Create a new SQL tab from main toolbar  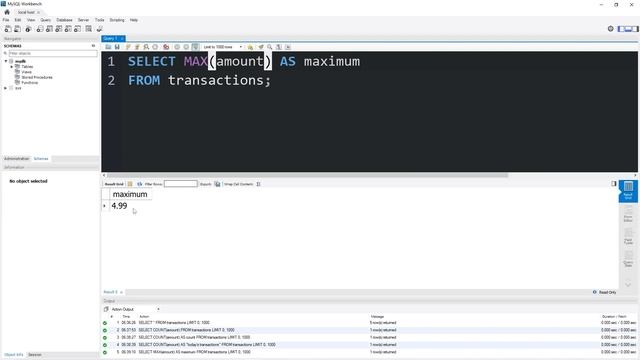point(8,29)
